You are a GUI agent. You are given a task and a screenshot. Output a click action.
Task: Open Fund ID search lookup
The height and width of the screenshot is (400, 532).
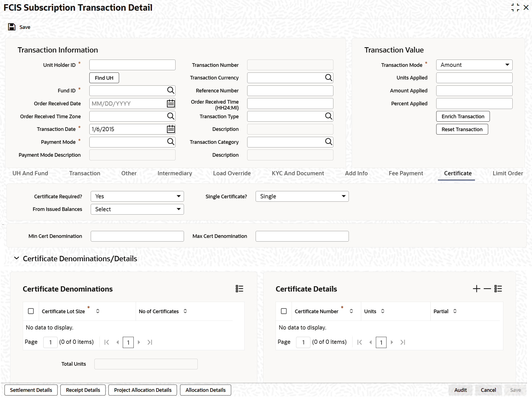point(170,90)
